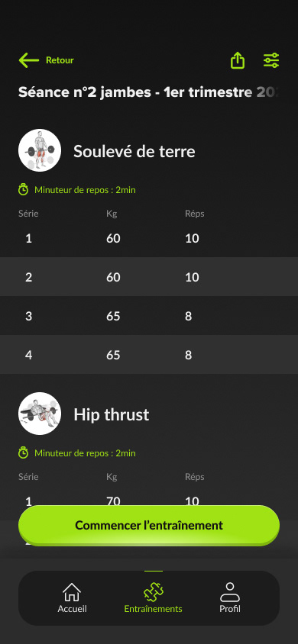
Task: Tap the stopwatch icon under Soulevé de terre
Action: [24, 190]
